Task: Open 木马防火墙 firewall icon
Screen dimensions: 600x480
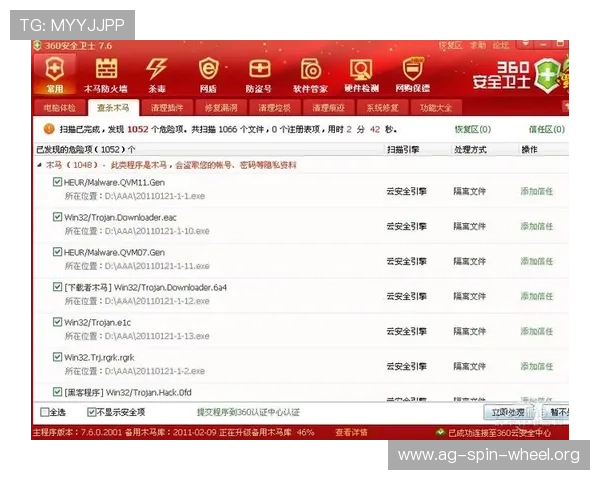Action: click(106, 75)
